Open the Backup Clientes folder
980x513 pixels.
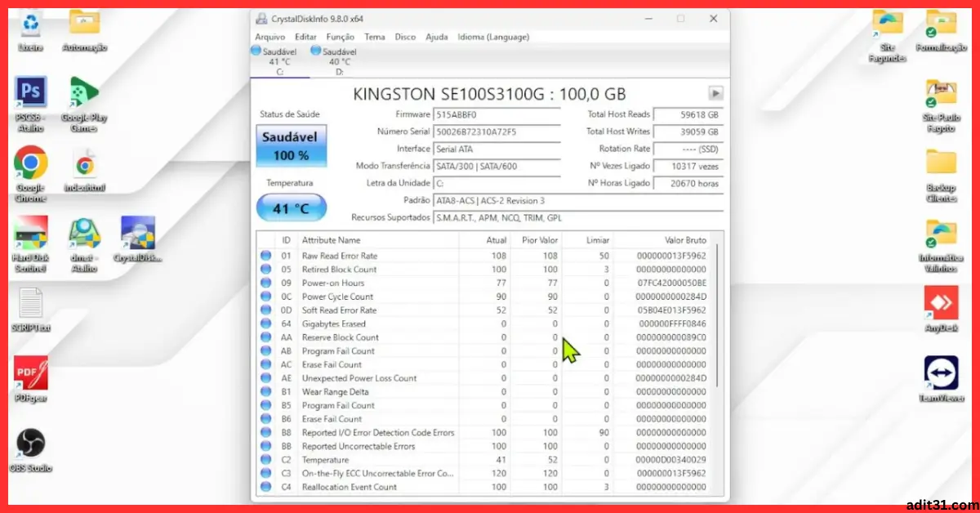(x=941, y=175)
